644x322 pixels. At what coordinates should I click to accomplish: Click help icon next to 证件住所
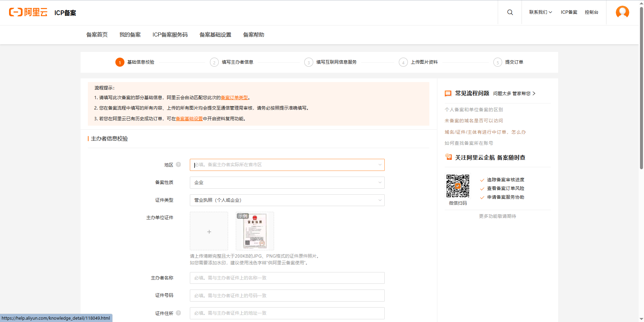pos(178,313)
